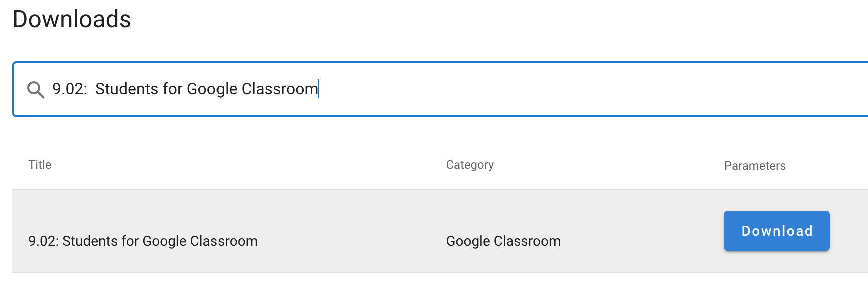Focus the Downloads search input field
868x288 pixels.
click(441, 89)
